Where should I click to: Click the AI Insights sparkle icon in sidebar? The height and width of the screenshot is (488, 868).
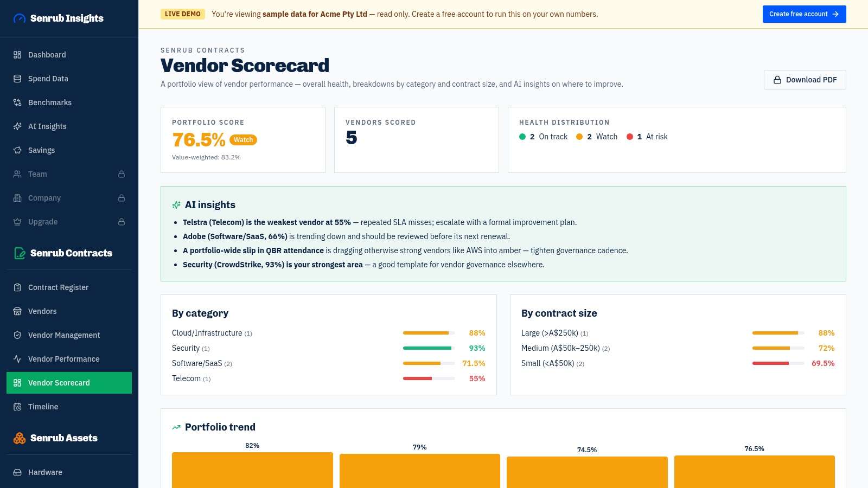(x=17, y=126)
